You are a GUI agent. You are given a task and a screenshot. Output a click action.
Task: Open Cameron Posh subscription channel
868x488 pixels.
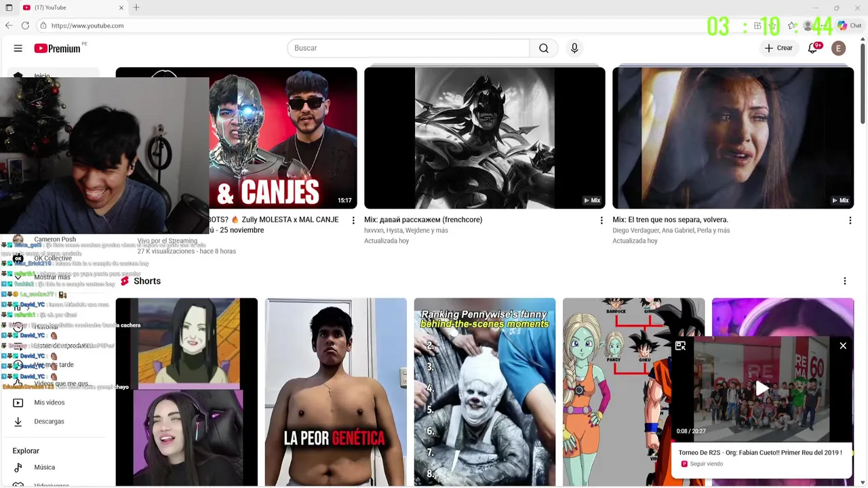pos(56,239)
